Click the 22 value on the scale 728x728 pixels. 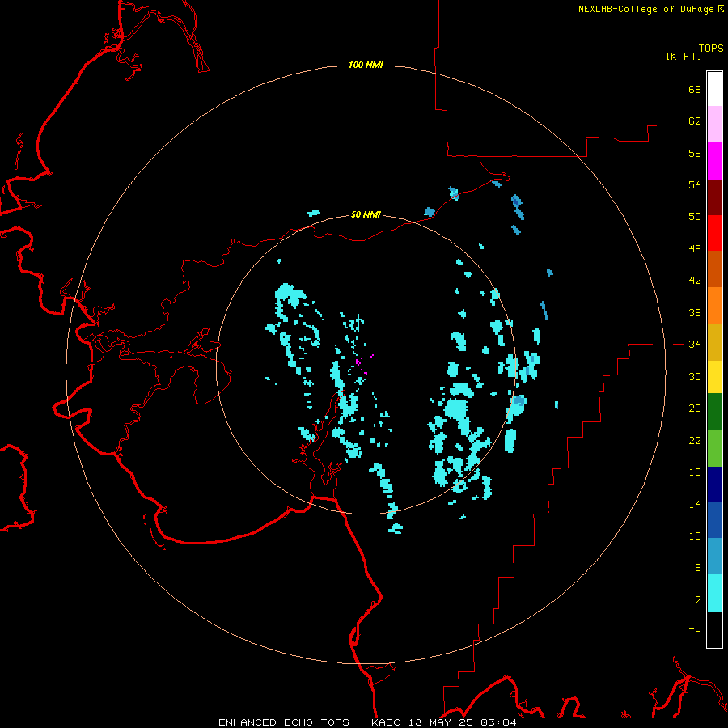point(695,440)
